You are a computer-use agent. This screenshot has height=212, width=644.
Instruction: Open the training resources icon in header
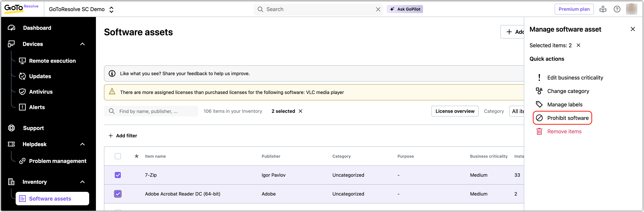click(603, 9)
